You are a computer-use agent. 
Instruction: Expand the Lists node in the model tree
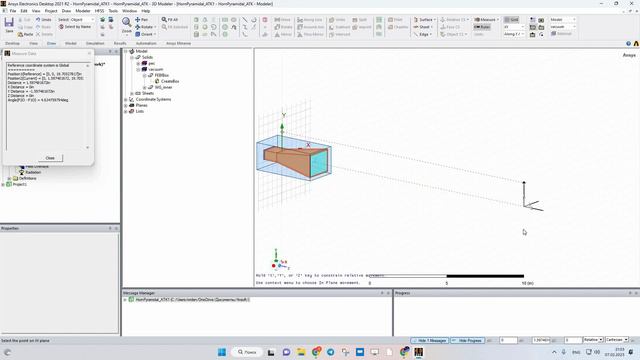126,111
